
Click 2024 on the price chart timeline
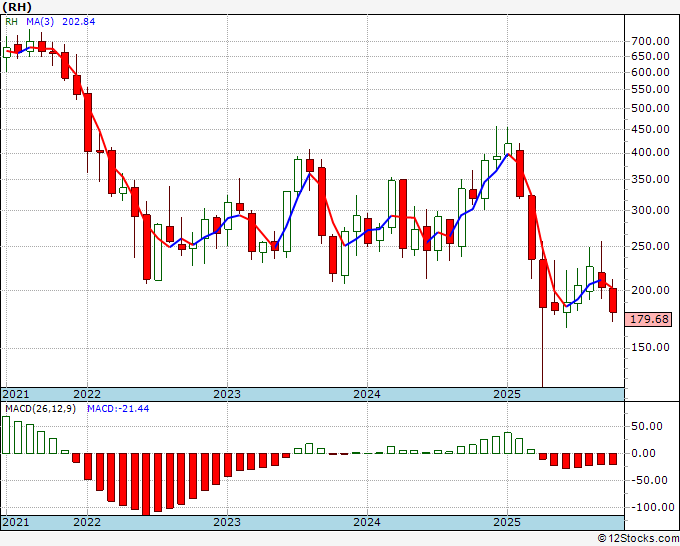[367, 394]
